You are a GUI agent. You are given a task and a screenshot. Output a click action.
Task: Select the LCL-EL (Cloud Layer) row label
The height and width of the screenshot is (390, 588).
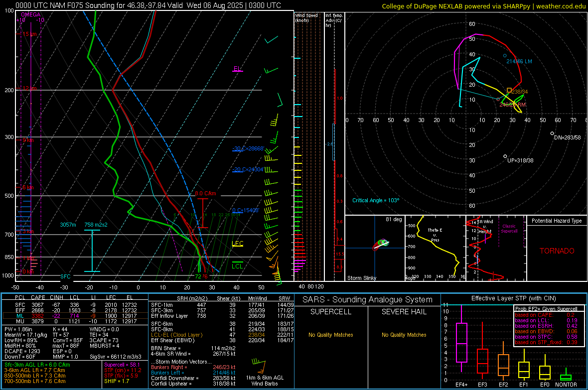pyautogui.click(x=176, y=335)
